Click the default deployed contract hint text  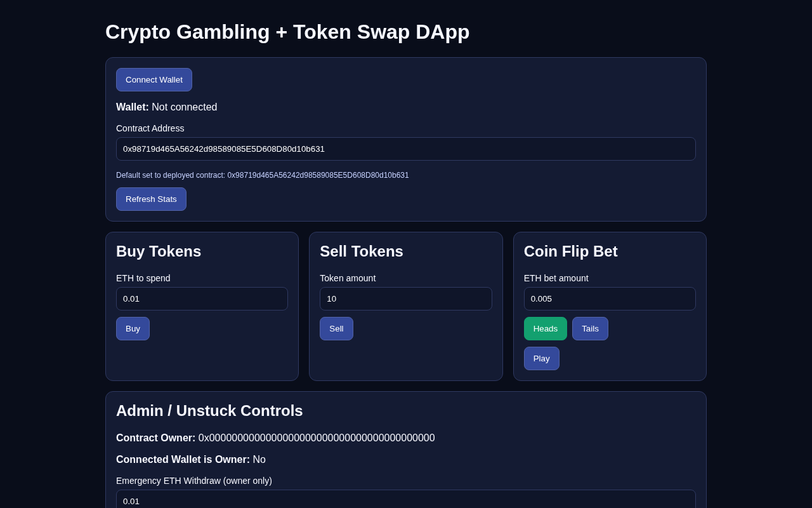coord(262,175)
